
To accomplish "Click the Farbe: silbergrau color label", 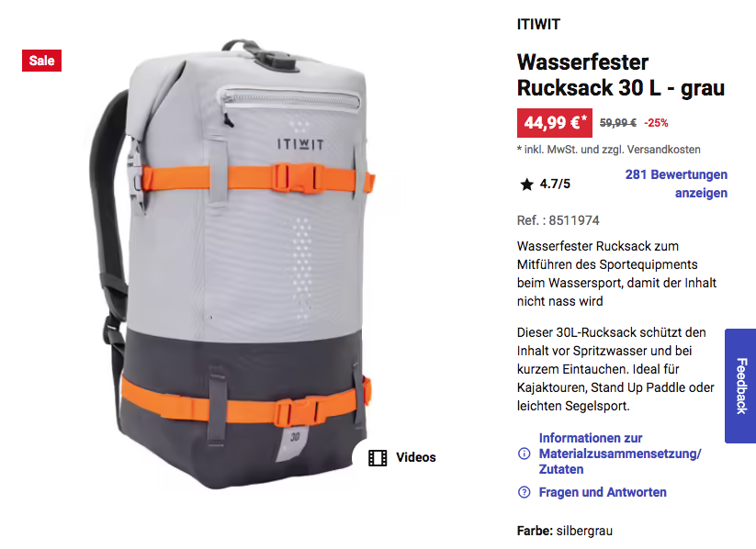I will 565,531.
